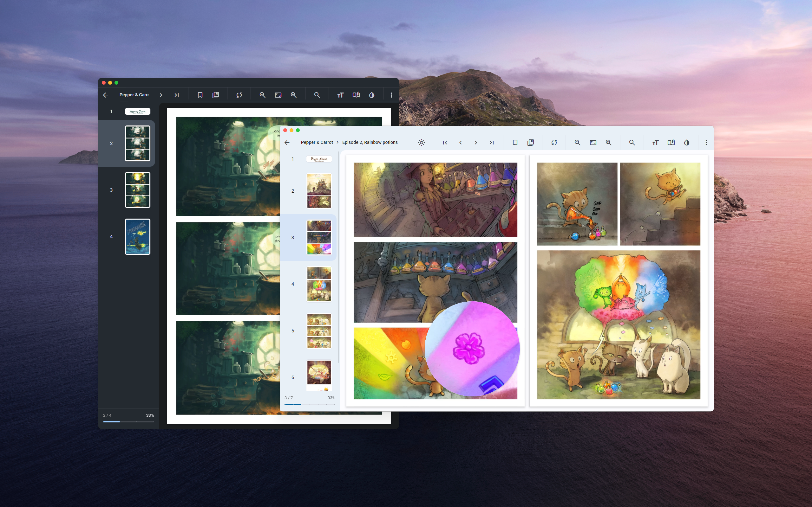Screen dimensions: 812x507
Task: Select page 4 thumbnail in the light sidebar
Action: (x=319, y=284)
